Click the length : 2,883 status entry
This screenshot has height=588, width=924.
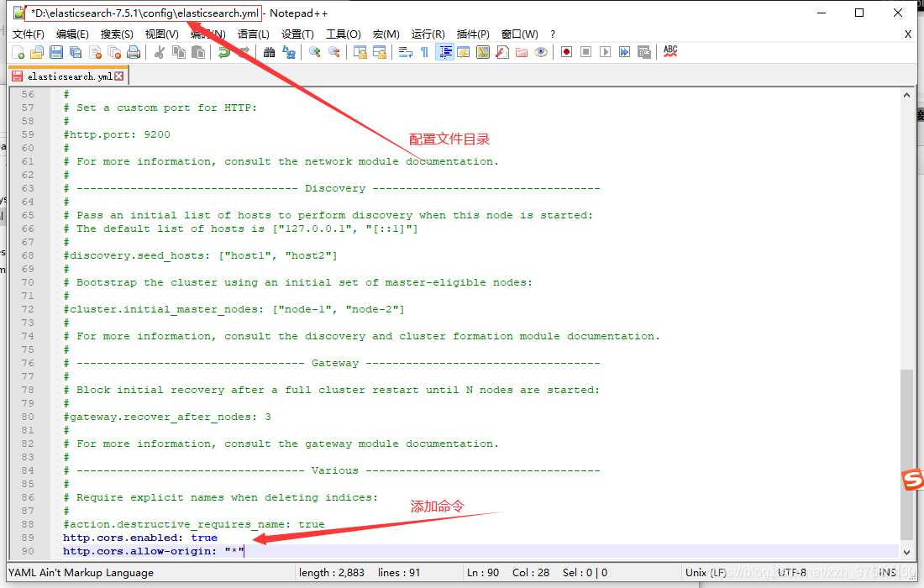(331, 572)
